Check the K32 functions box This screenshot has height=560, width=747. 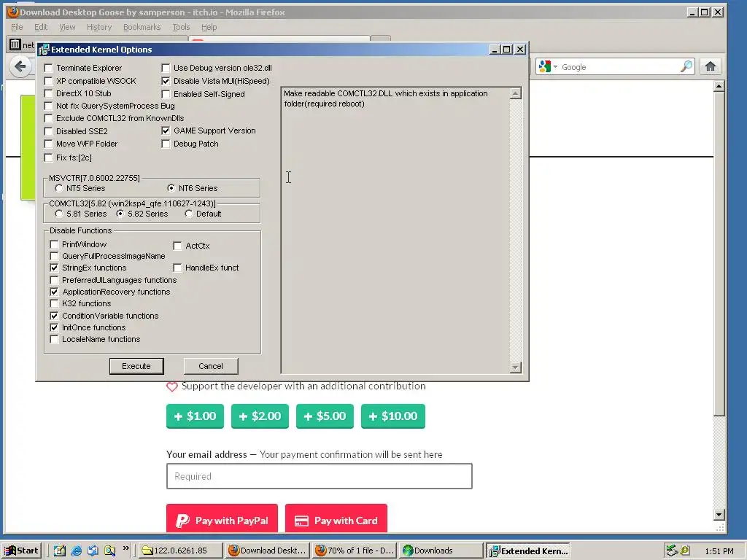(54, 303)
